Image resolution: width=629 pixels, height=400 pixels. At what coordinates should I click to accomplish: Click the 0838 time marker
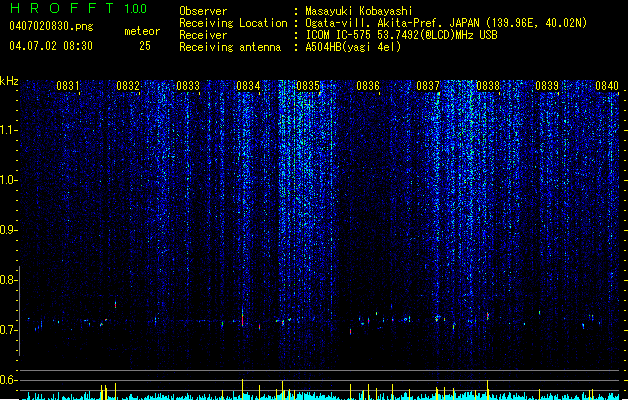[488, 86]
